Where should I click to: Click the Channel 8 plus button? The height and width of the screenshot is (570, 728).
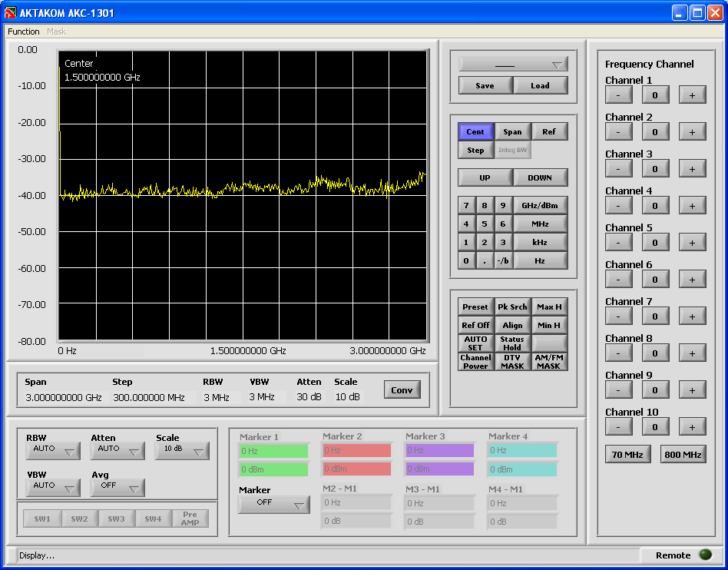click(x=692, y=353)
